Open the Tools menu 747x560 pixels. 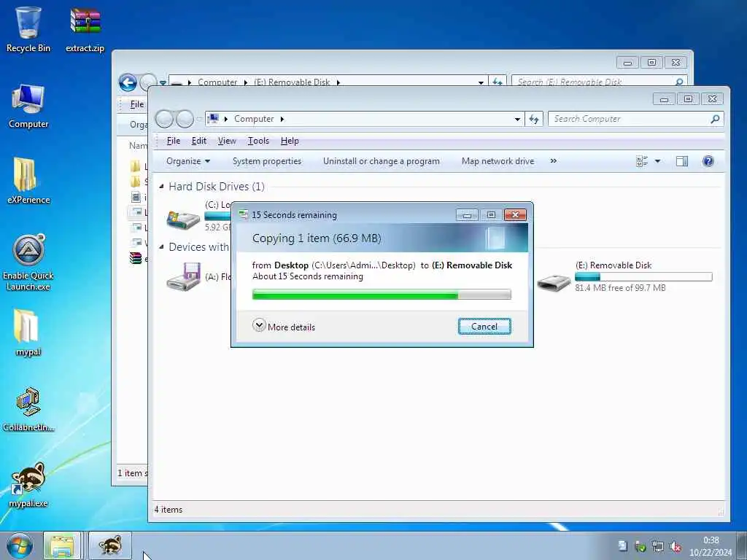click(258, 141)
